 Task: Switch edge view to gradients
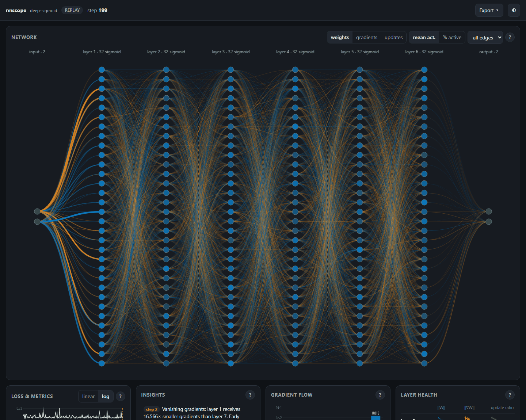click(367, 37)
